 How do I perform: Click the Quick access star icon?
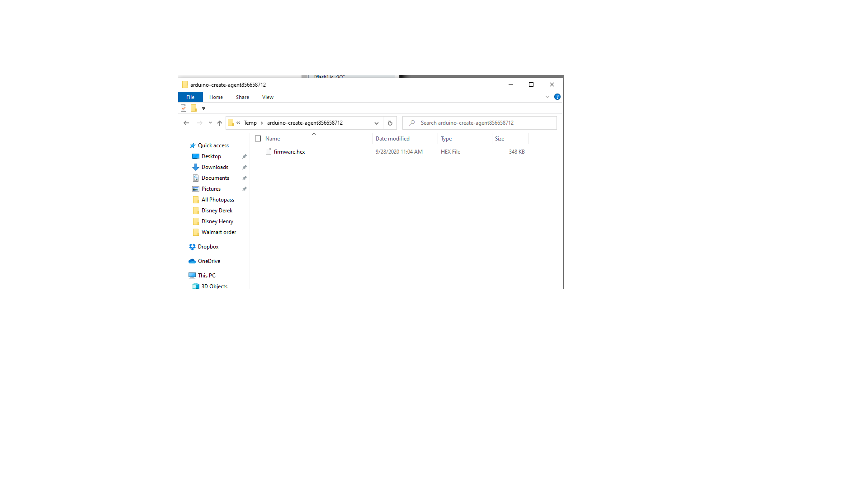click(193, 145)
